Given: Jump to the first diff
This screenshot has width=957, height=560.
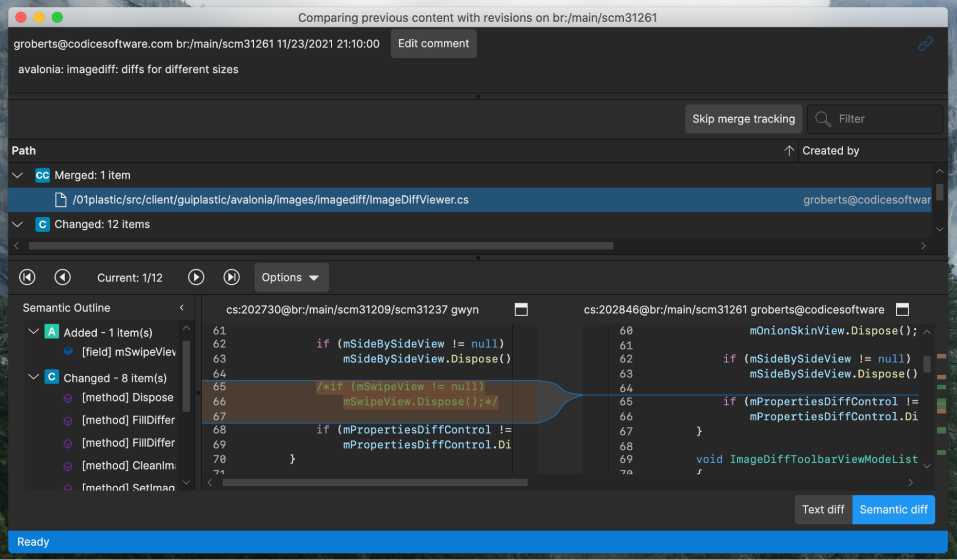Looking at the screenshot, I should point(27,277).
